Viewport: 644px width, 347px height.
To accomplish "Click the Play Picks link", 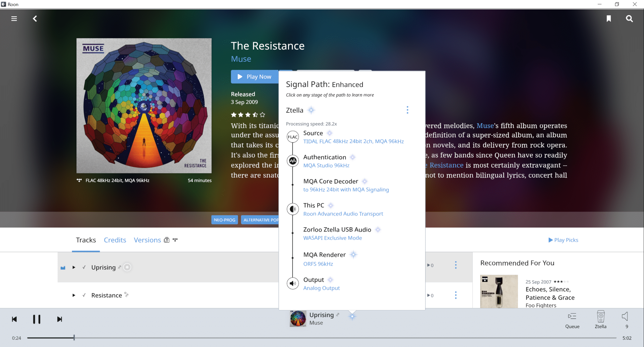I will pyautogui.click(x=563, y=240).
